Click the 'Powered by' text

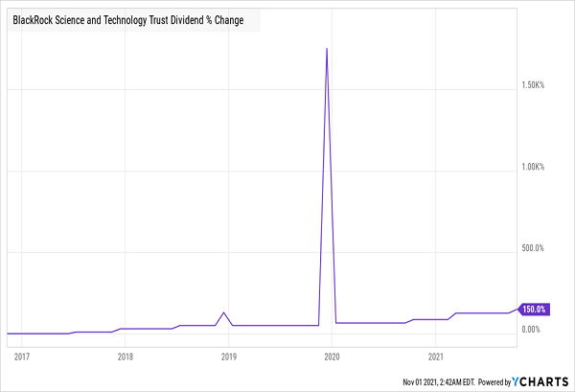tap(494, 382)
